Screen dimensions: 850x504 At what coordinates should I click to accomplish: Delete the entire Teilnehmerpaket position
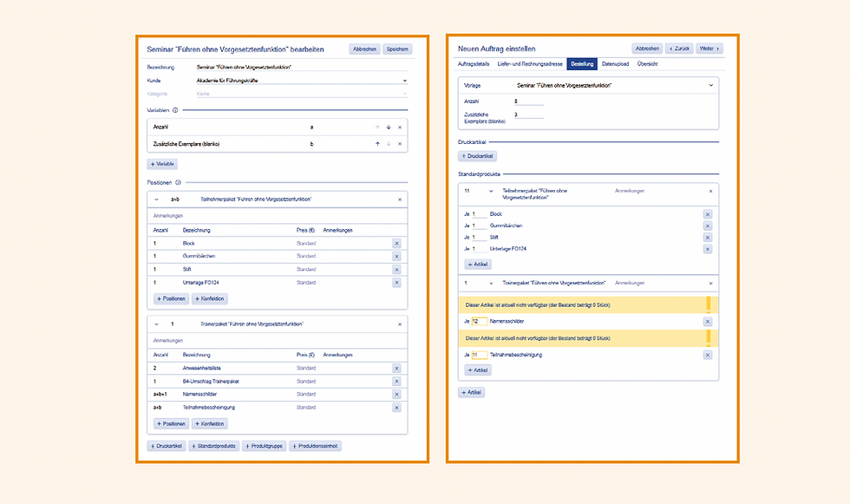(x=398, y=198)
